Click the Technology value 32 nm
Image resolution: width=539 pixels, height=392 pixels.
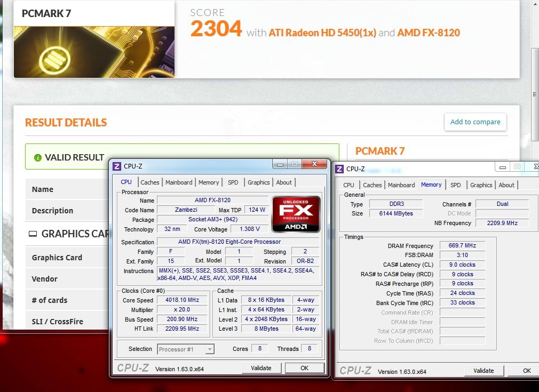coord(172,229)
